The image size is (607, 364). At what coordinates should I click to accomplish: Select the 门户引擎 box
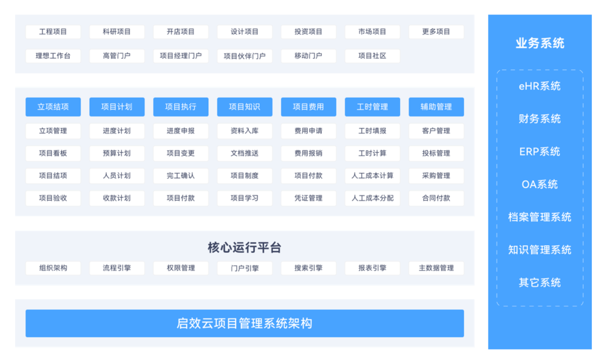tap(245, 268)
